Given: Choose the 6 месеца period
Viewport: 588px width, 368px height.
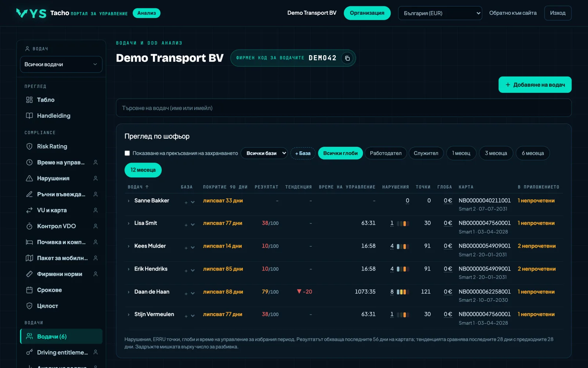Looking at the screenshot, I should tap(533, 153).
